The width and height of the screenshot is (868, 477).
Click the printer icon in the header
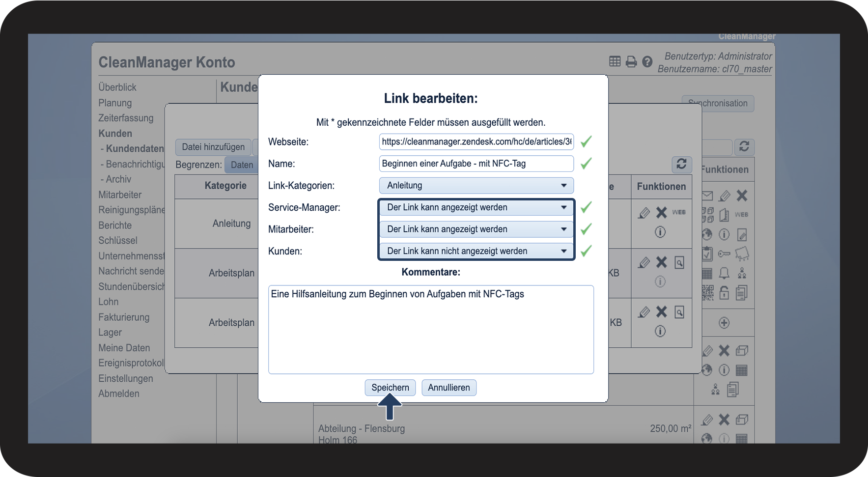pyautogui.click(x=631, y=61)
